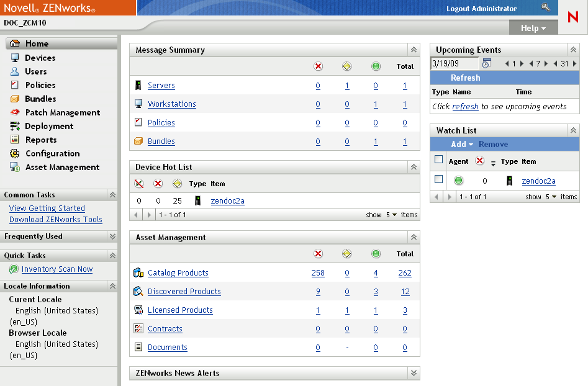Image resolution: width=588 pixels, height=386 pixels.
Task: Click the Deployment icon
Action: [x=15, y=126]
